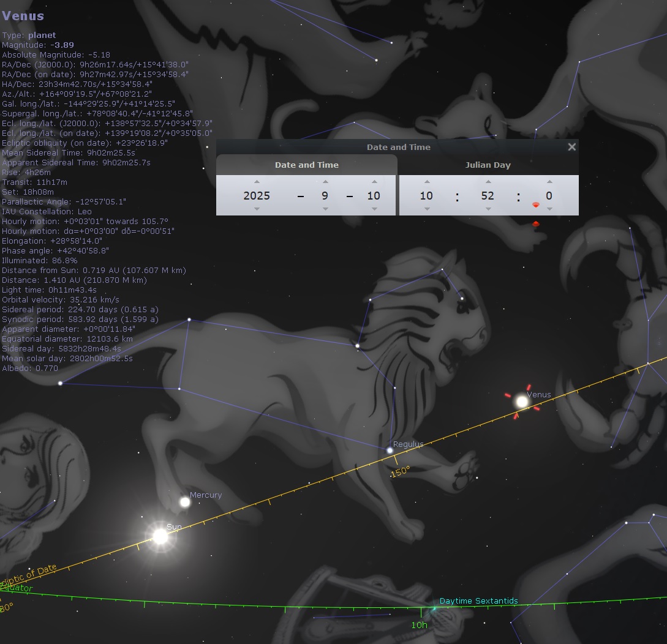Decrease the seconds value 0
667x644 pixels.
[549, 209]
